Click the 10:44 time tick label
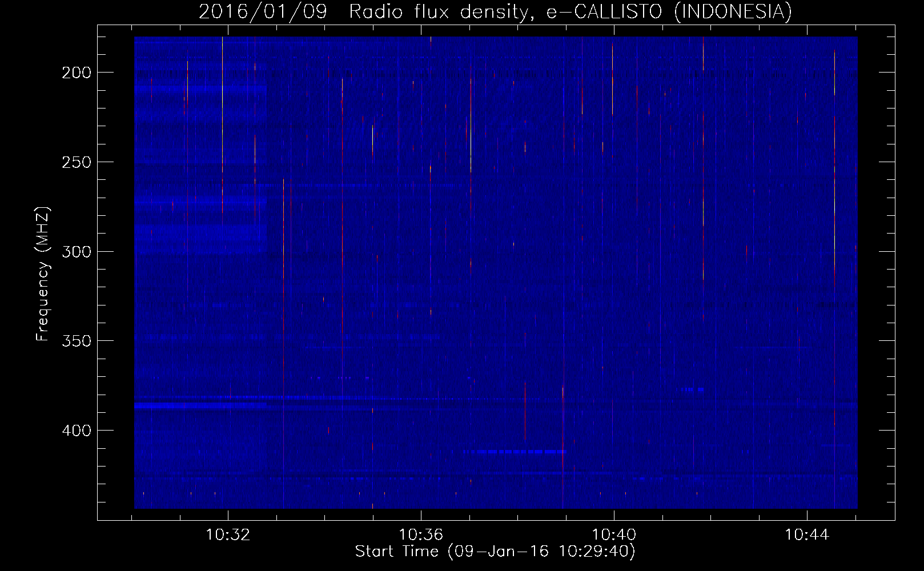The image size is (924, 571). (x=807, y=535)
